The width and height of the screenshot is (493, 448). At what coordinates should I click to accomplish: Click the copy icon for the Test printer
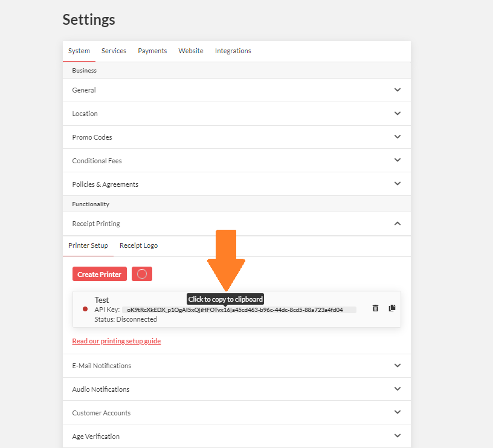click(x=392, y=308)
